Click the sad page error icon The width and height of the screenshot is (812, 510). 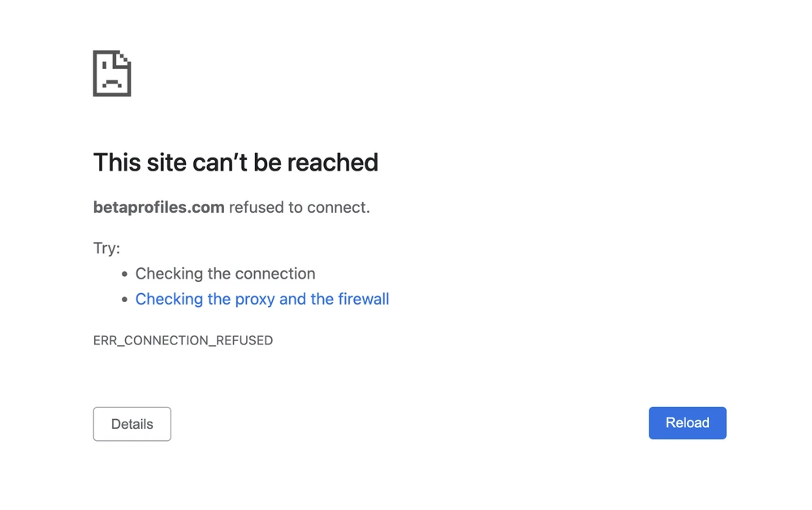(x=112, y=74)
